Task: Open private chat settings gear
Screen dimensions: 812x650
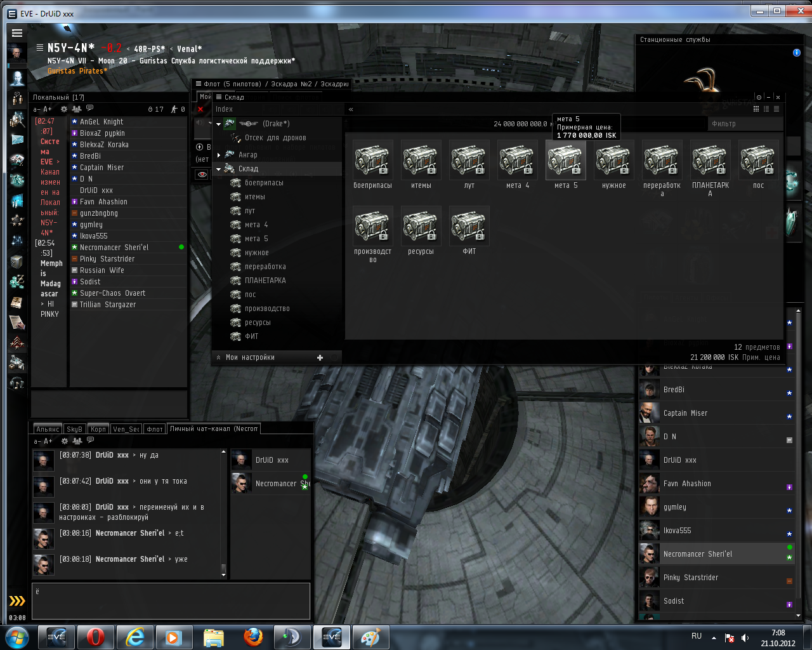Action: click(64, 441)
